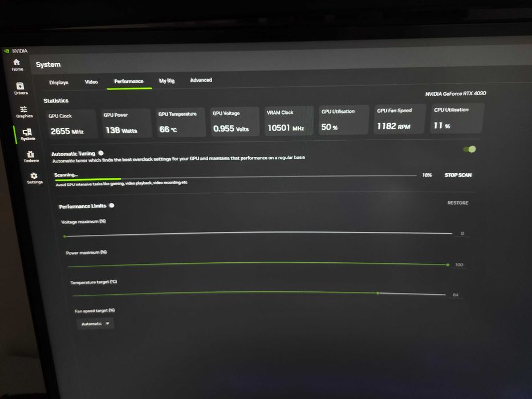Viewport: 532px width, 399px height.
Task: Switch to the Video tab
Action: 91,82
